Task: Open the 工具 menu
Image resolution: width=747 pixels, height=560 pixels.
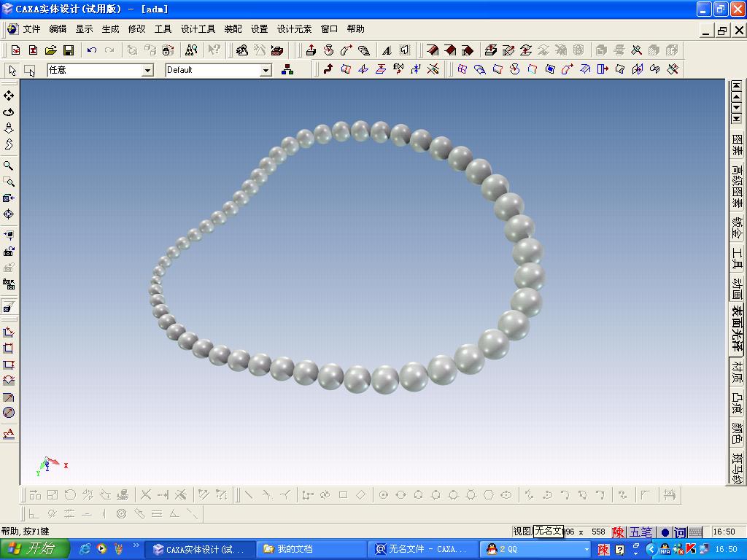Action: (x=163, y=29)
